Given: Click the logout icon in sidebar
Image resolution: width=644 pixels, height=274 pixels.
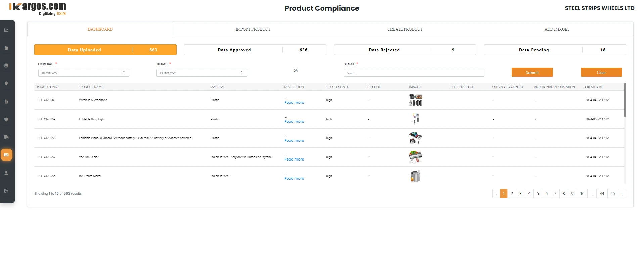Looking at the screenshot, I should (x=6, y=191).
